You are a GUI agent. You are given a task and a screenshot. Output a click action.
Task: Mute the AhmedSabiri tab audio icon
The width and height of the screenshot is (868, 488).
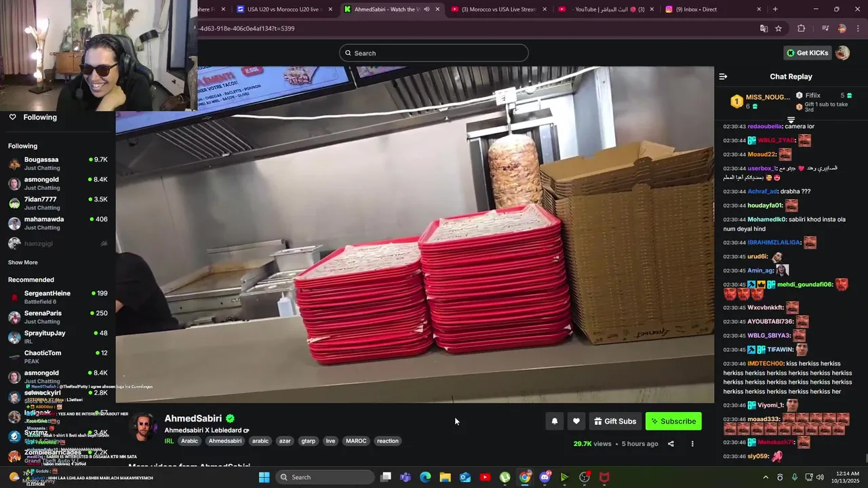pyautogui.click(x=427, y=9)
